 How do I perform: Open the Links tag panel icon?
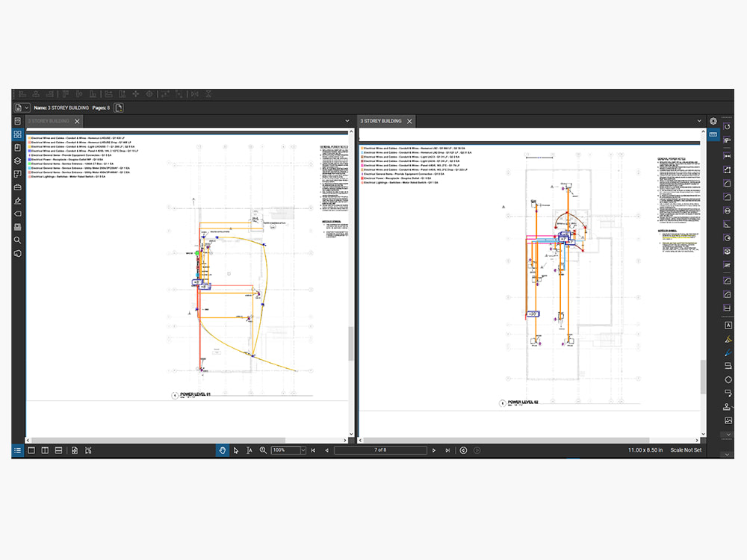[18, 214]
